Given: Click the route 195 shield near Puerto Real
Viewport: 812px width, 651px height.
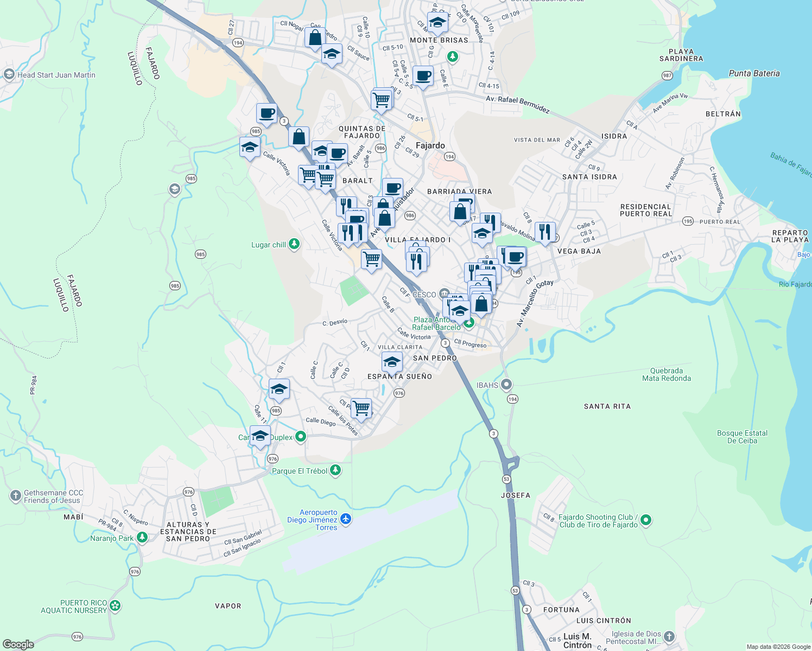Looking at the screenshot, I should click(688, 221).
